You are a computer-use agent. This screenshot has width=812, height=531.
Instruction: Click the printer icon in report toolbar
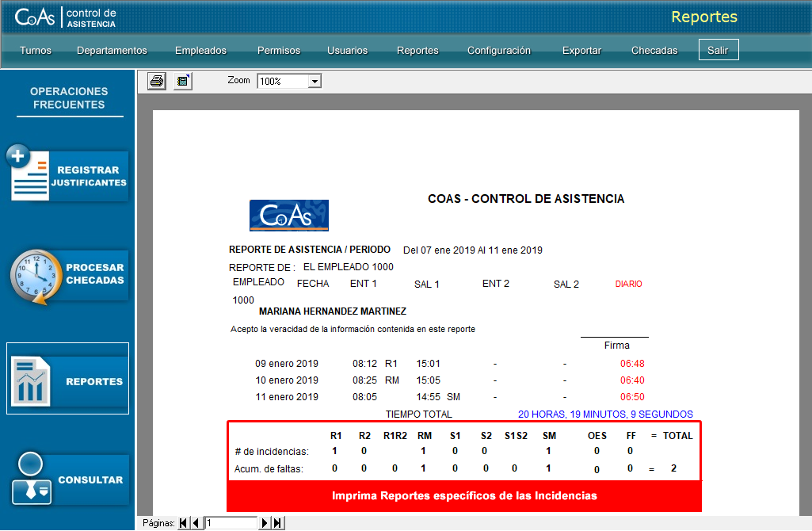157,81
